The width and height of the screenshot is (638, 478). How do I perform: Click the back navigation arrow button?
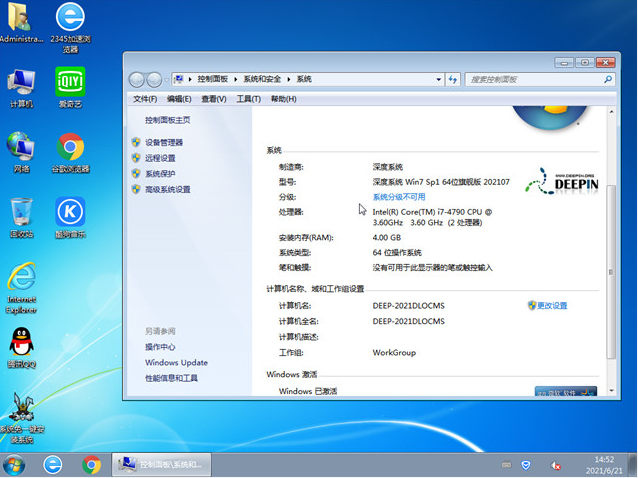click(x=138, y=79)
